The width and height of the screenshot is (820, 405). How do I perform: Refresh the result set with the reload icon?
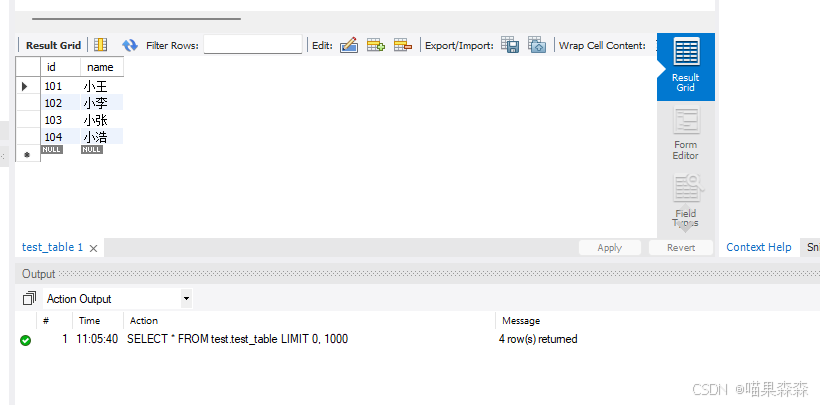point(130,46)
